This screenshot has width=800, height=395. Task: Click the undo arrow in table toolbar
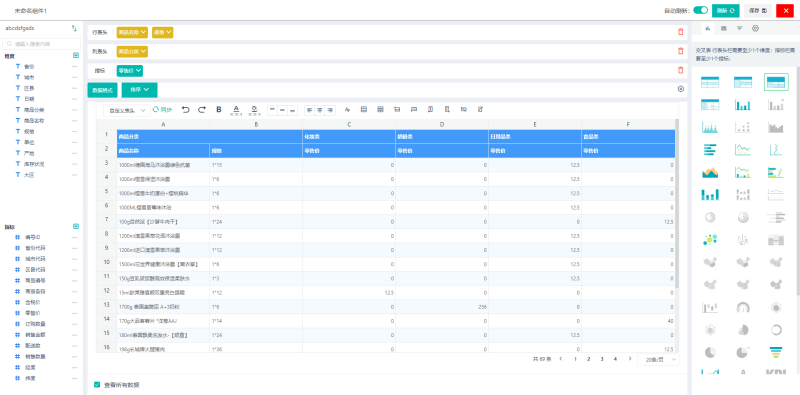[186, 109]
